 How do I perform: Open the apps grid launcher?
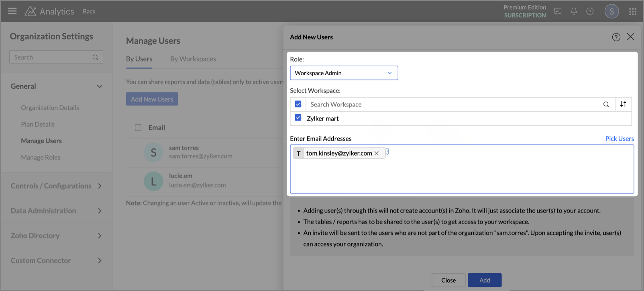click(633, 12)
